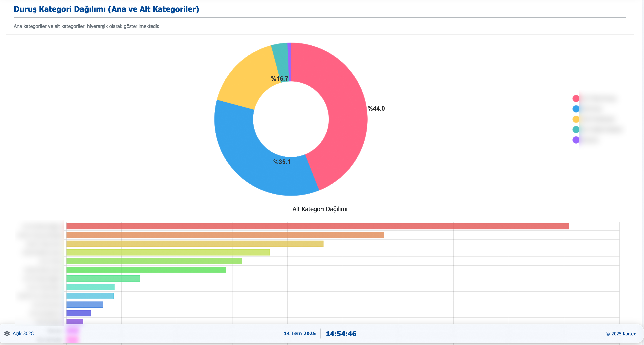644x345 pixels.
Task: Select the purple legend marker dot
Action: click(576, 140)
